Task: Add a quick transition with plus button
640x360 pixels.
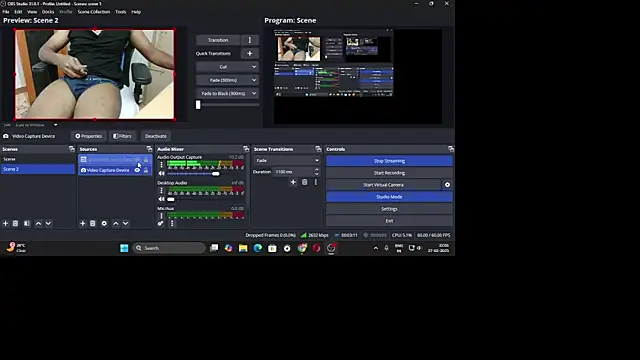Action: click(249, 53)
